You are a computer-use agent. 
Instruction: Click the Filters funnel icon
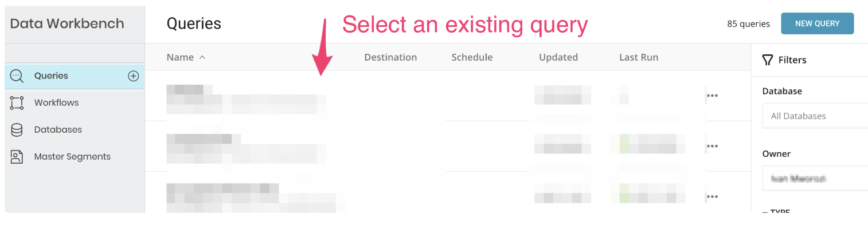point(767,60)
